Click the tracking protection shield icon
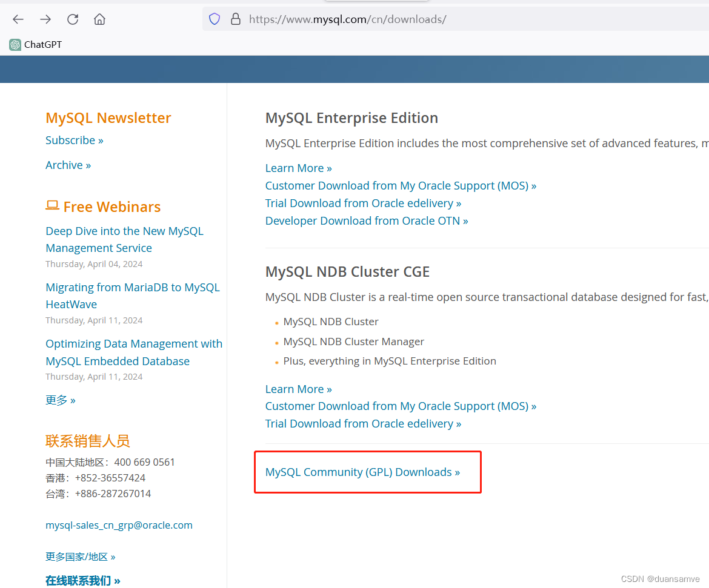The width and height of the screenshot is (709, 588). pos(215,19)
